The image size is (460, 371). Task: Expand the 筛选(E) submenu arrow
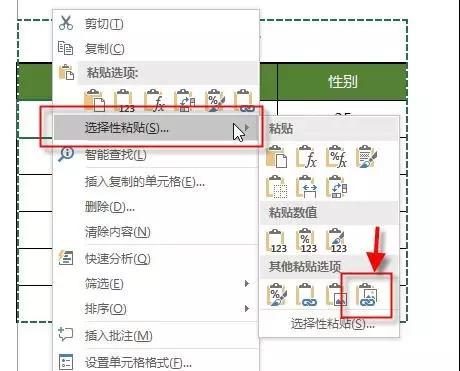pos(247,283)
